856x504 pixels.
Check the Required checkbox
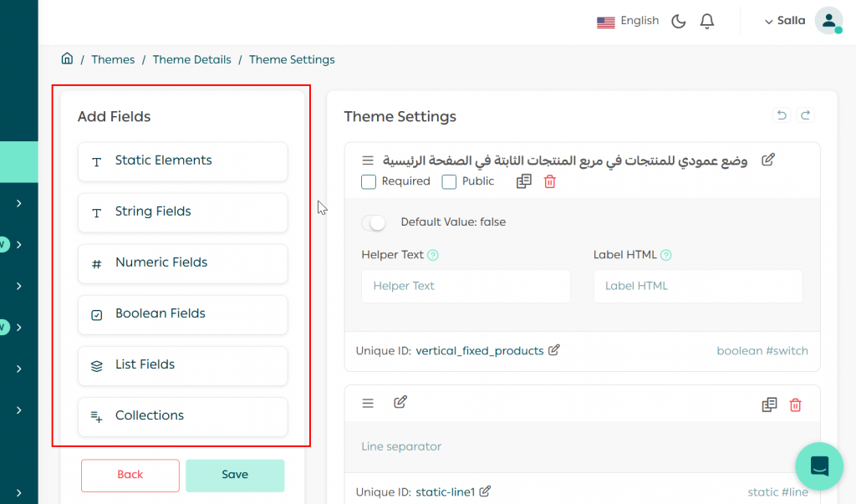(x=368, y=181)
